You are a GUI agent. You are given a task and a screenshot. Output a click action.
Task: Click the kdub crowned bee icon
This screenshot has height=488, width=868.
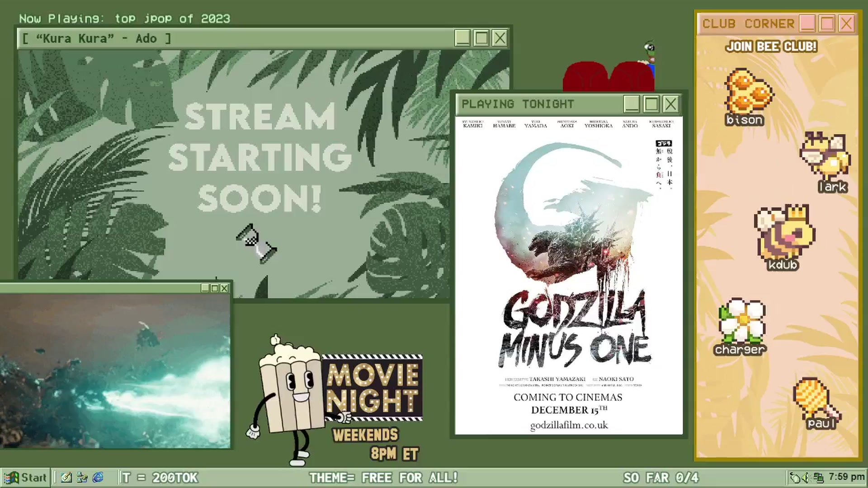coord(784,233)
